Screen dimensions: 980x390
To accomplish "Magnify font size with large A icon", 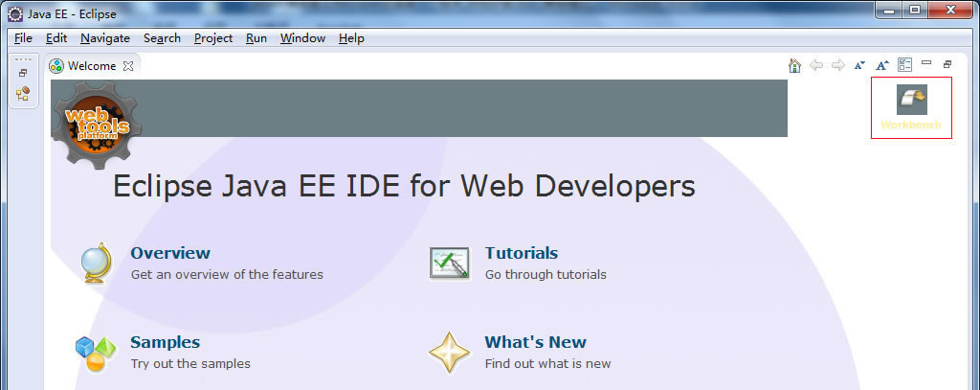I will [x=881, y=65].
